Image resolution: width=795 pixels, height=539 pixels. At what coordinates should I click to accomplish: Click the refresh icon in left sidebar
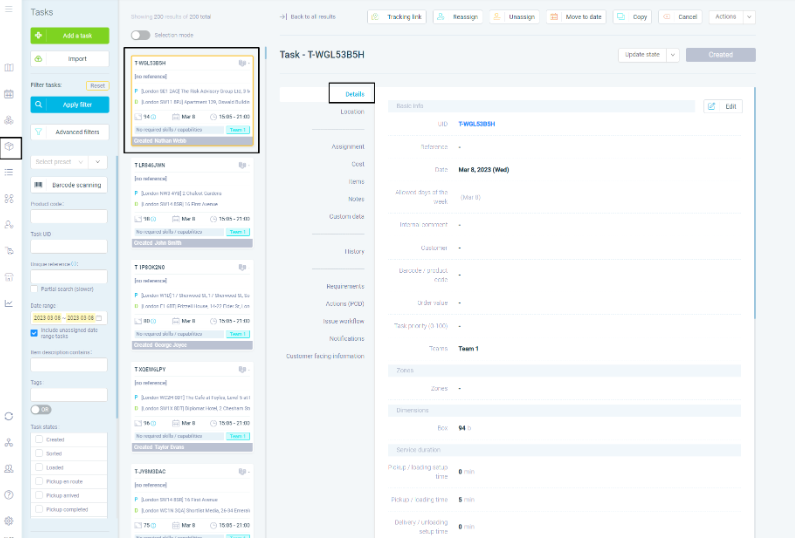click(x=9, y=416)
